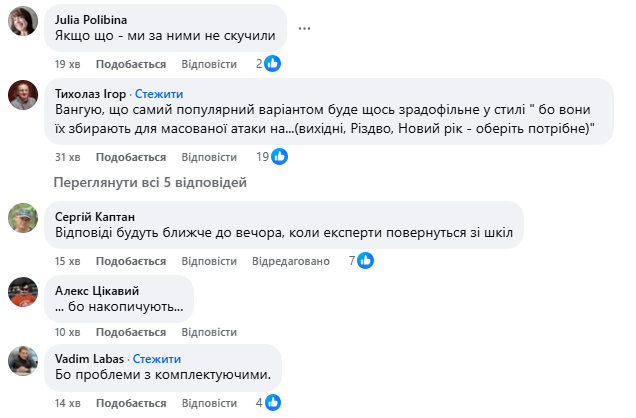The width and height of the screenshot is (636, 418).
Task: Toggle Подобається on Julia Polibina's comment
Action: pos(131,64)
